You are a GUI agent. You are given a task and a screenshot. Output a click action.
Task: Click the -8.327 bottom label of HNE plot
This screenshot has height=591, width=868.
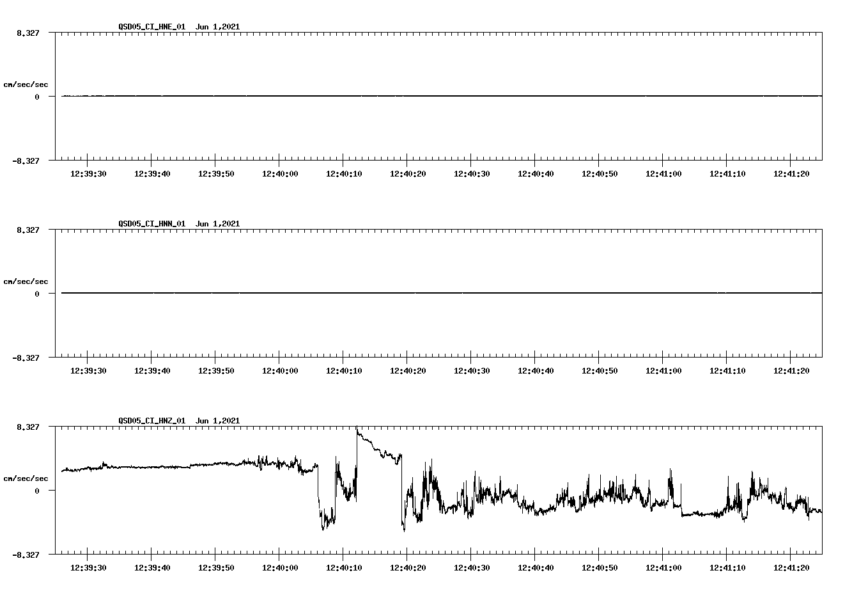pos(26,161)
